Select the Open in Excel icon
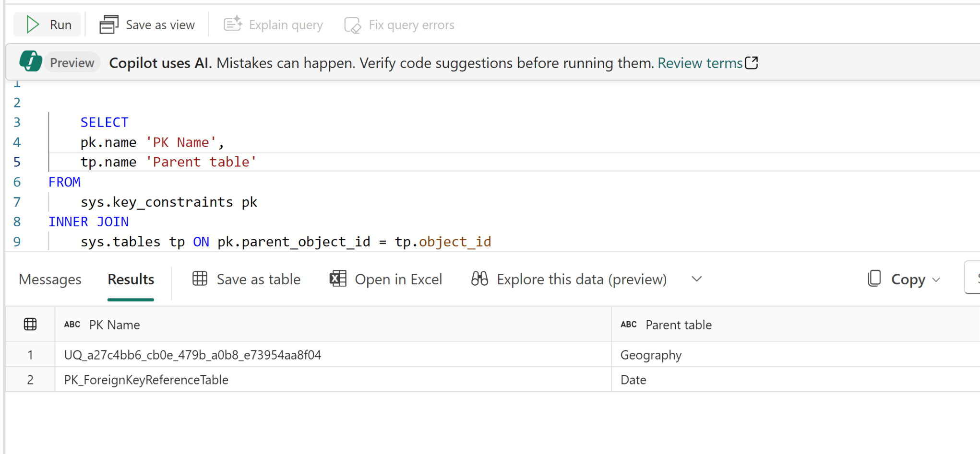The height and width of the screenshot is (454, 980). 338,279
